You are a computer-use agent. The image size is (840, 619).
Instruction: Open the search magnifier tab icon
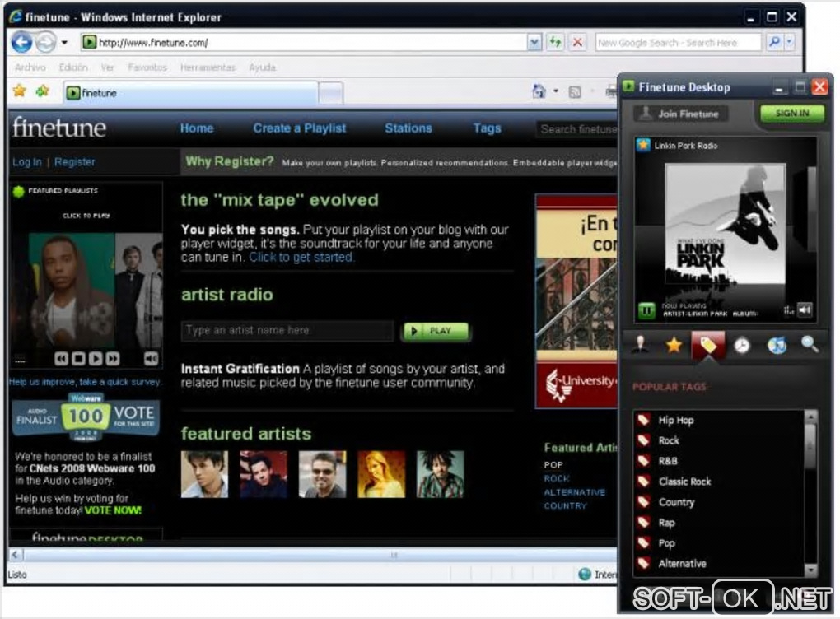point(810,344)
